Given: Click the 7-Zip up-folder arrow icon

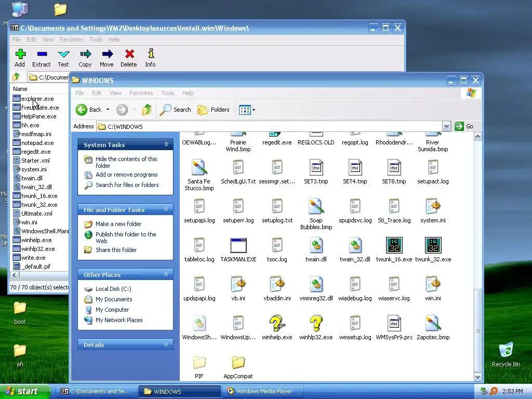Looking at the screenshot, I should (x=16, y=77).
